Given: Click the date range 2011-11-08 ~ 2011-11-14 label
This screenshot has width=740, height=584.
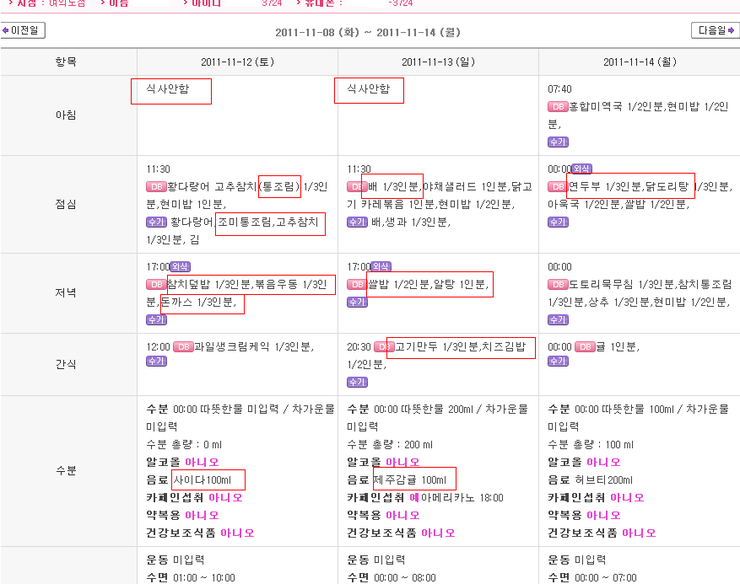Looking at the screenshot, I should tap(368, 32).
